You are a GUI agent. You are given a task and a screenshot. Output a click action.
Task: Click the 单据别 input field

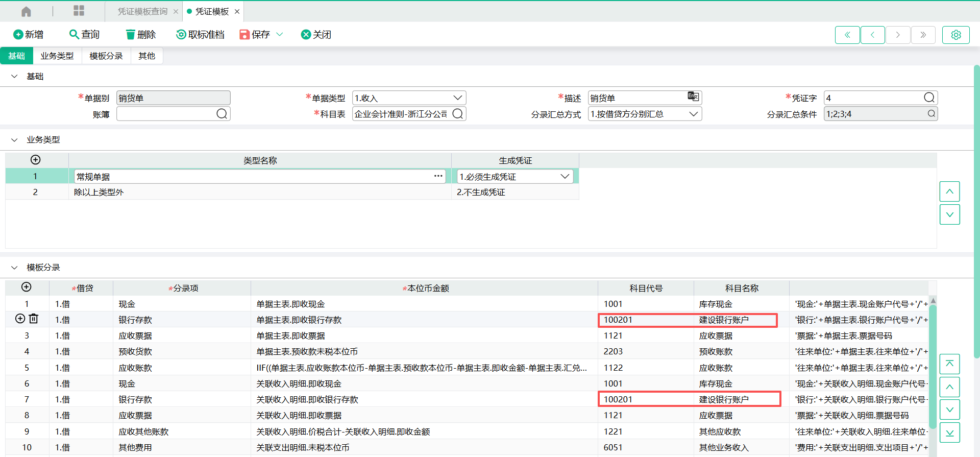point(174,98)
